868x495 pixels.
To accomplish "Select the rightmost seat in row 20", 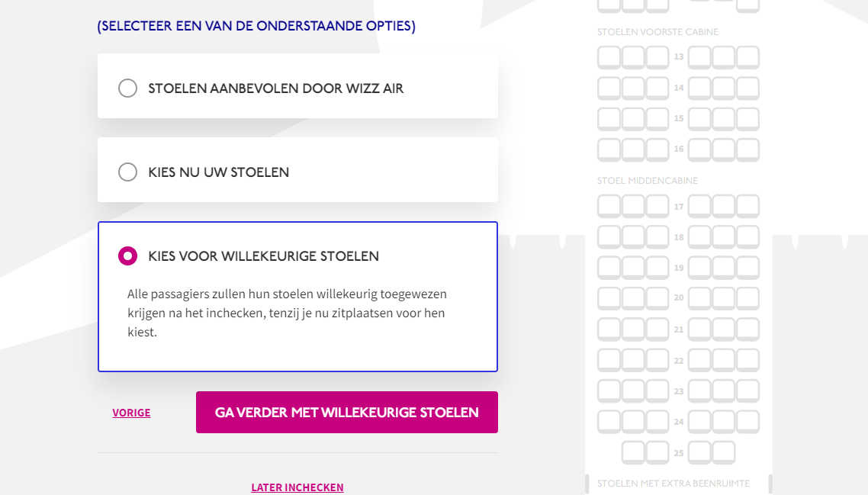I will click(x=748, y=298).
